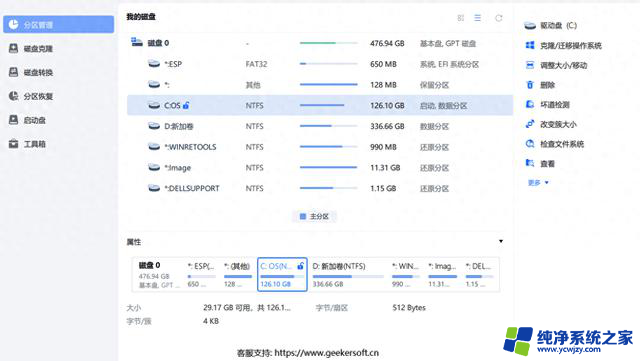The width and height of the screenshot is (640, 361).
Task: Click the 我的磁盘 heading
Action: (x=141, y=17)
